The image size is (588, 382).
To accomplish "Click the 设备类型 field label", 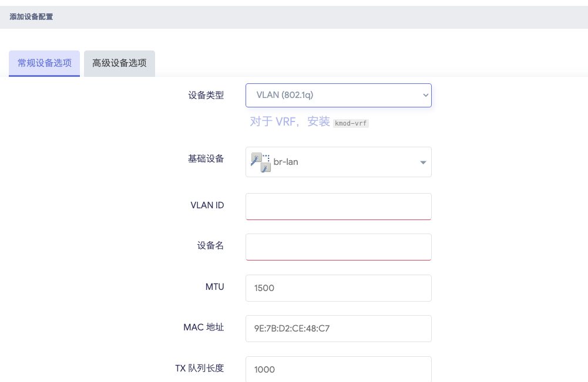I will point(206,95).
